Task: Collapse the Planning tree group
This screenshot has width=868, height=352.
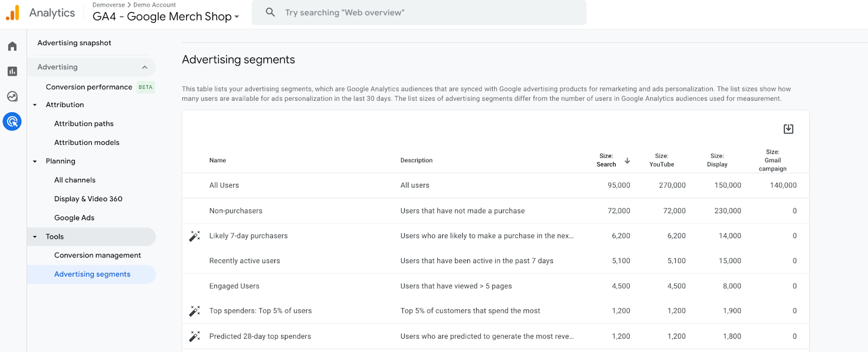Action: click(35, 162)
